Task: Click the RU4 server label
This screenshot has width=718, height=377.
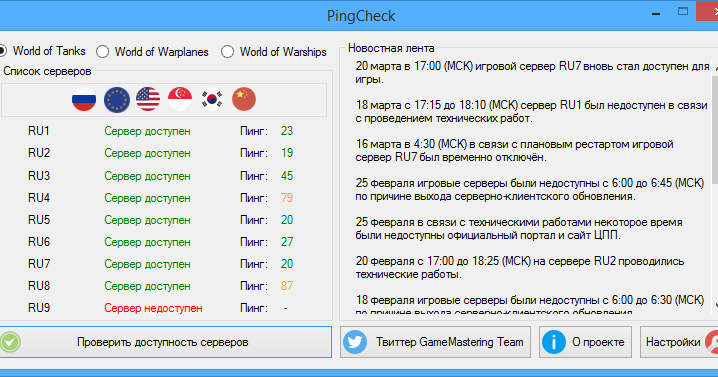Action: pos(39,198)
